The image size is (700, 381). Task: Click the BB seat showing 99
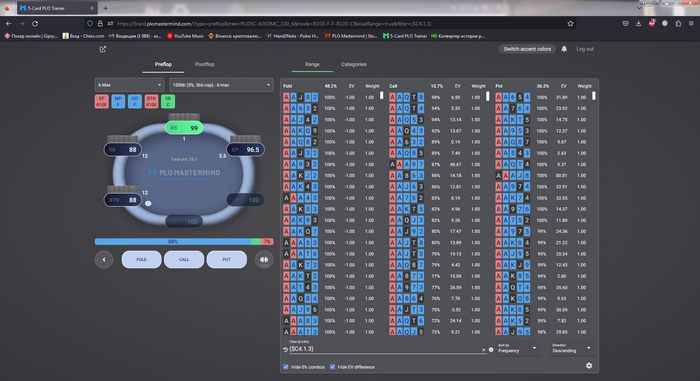[184, 128]
